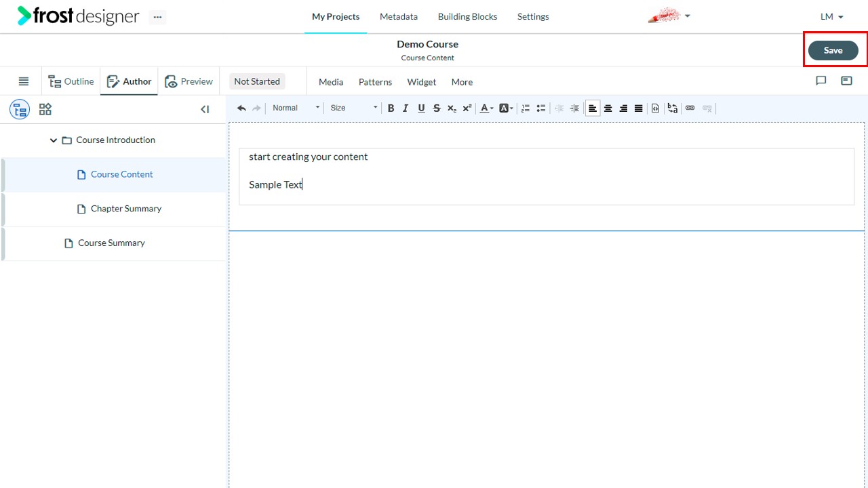Viewport: 868px width, 488px height.
Task: Open the background color picker
Action: [x=506, y=108]
